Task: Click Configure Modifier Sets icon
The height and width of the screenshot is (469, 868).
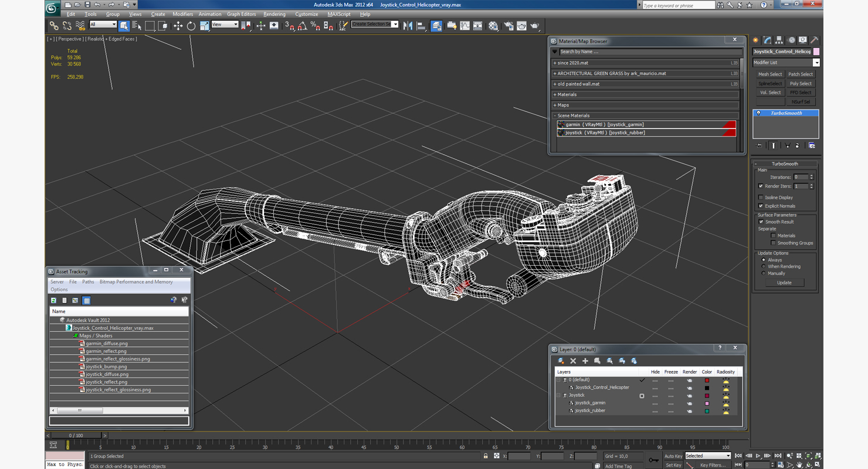Action: 812,145
